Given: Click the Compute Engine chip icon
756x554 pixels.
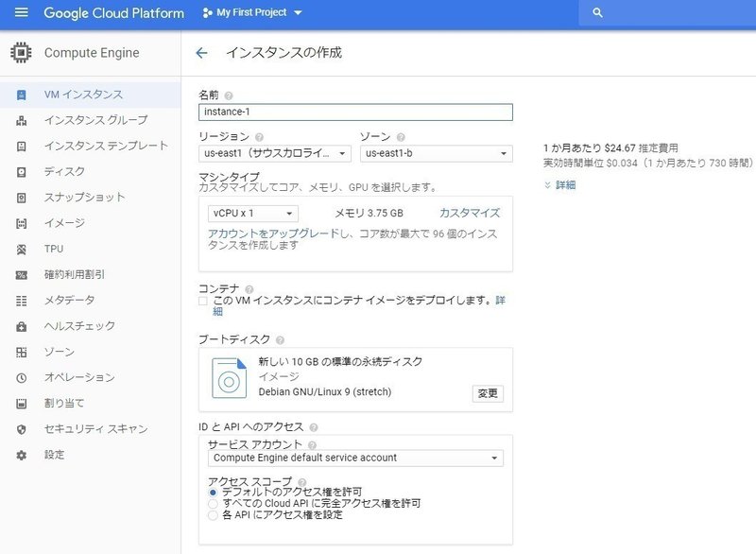Looking at the screenshot, I should point(21,53).
